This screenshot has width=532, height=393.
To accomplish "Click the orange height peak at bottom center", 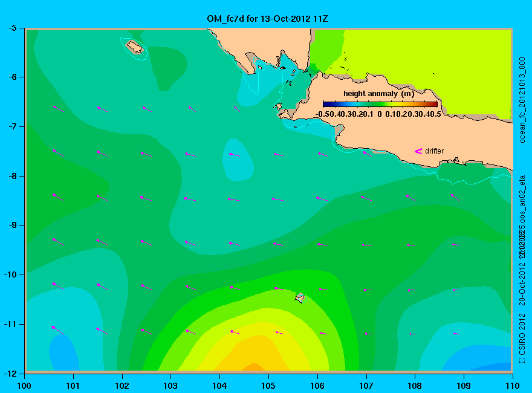I will (255, 367).
